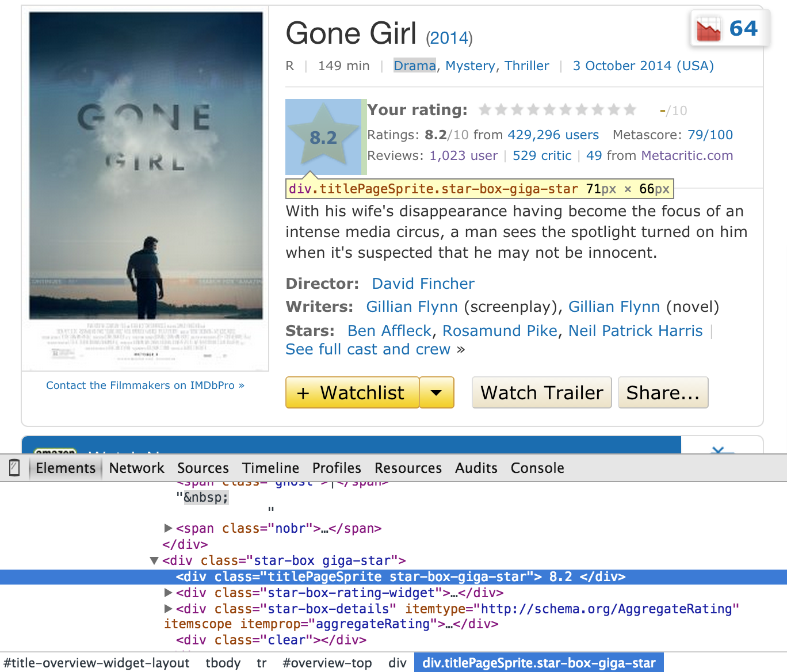Open the 1,023 user reviews link

pyautogui.click(x=464, y=155)
